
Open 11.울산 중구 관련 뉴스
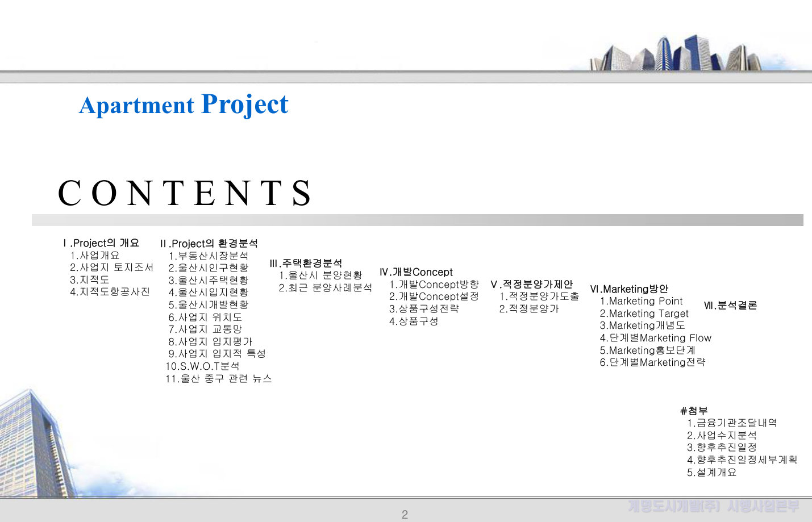[219, 379]
